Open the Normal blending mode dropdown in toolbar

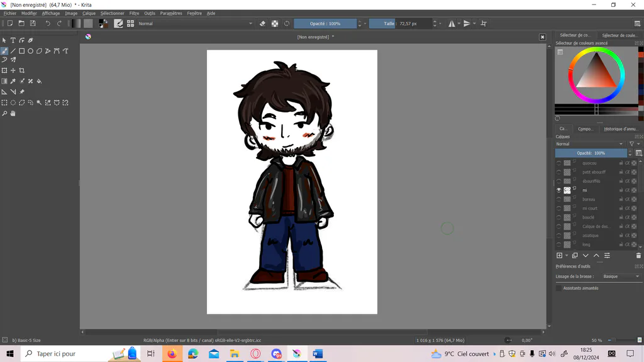pos(195,23)
